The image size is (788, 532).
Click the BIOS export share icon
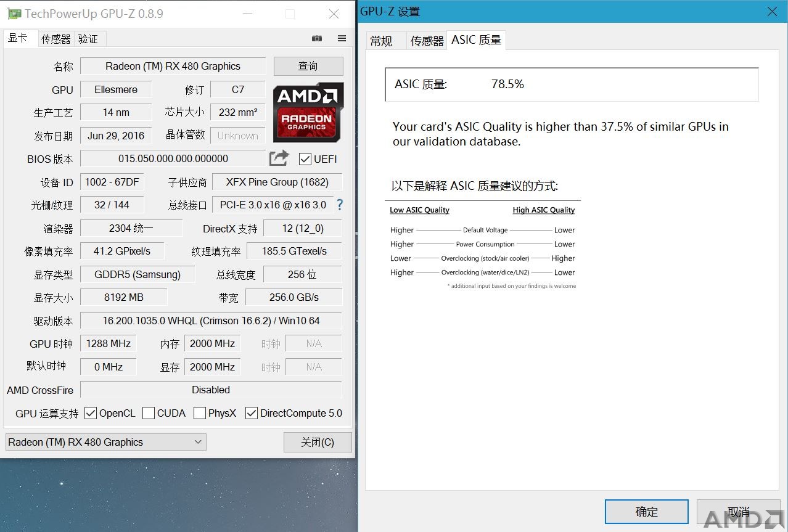click(279, 158)
